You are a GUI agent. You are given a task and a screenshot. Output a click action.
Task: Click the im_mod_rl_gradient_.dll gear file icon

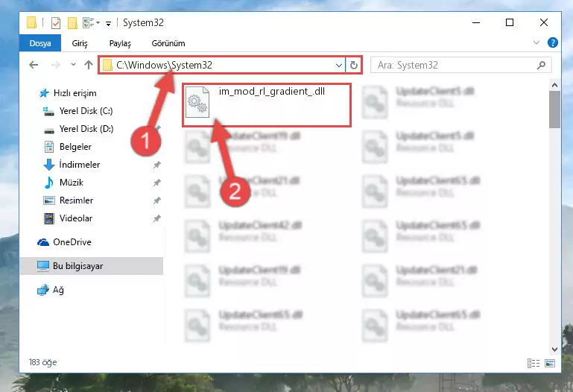(x=197, y=102)
